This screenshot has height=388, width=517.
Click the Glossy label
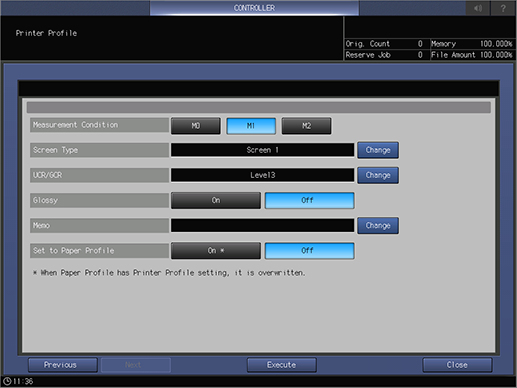(99, 200)
